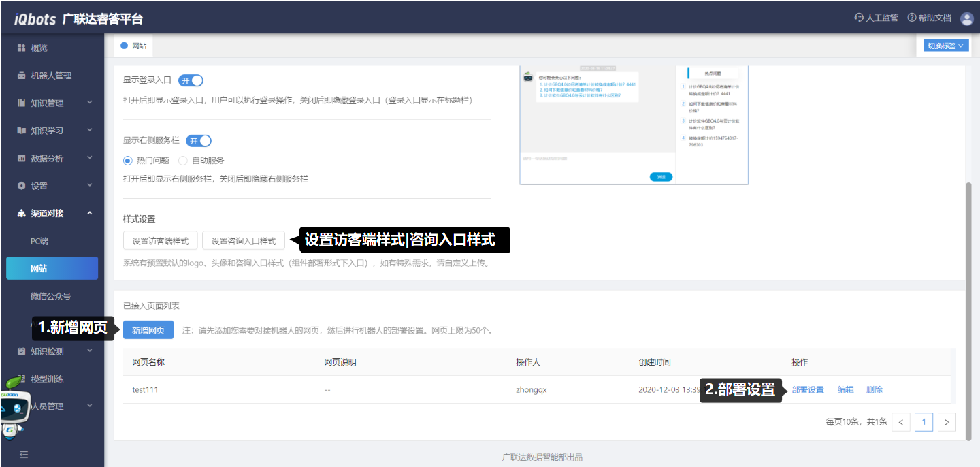
Task: Click 部署设置 link for test111
Action: tap(808, 390)
